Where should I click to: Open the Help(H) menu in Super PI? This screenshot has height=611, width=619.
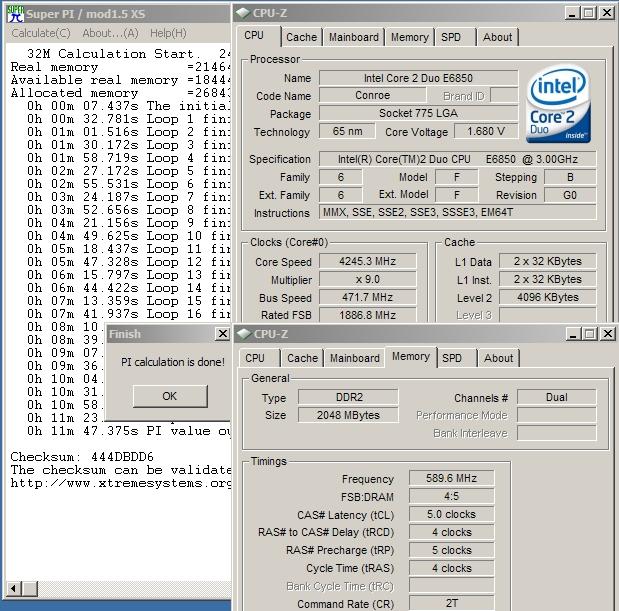(168, 33)
